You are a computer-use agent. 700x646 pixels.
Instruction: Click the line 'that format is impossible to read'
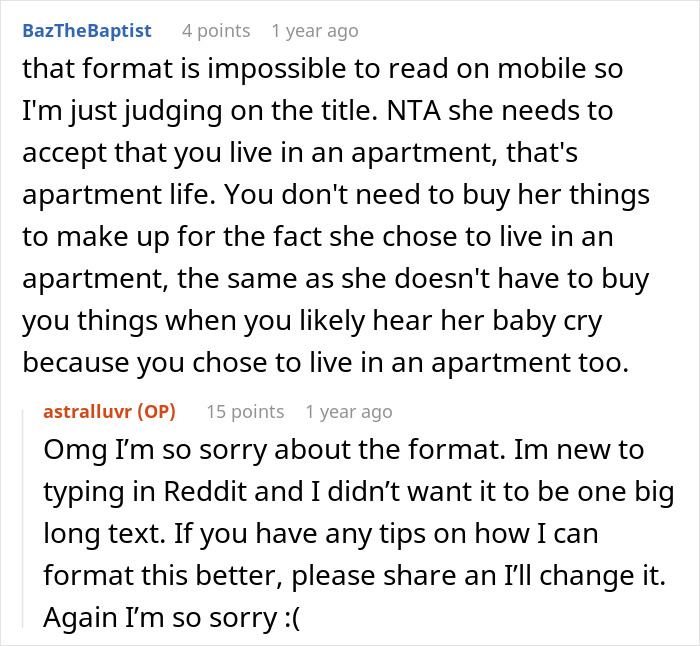click(322, 69)
